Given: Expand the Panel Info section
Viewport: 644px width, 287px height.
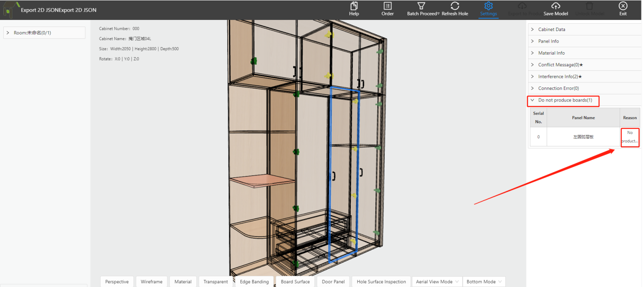Looking at the screenshot, I should tap(584, 41).
